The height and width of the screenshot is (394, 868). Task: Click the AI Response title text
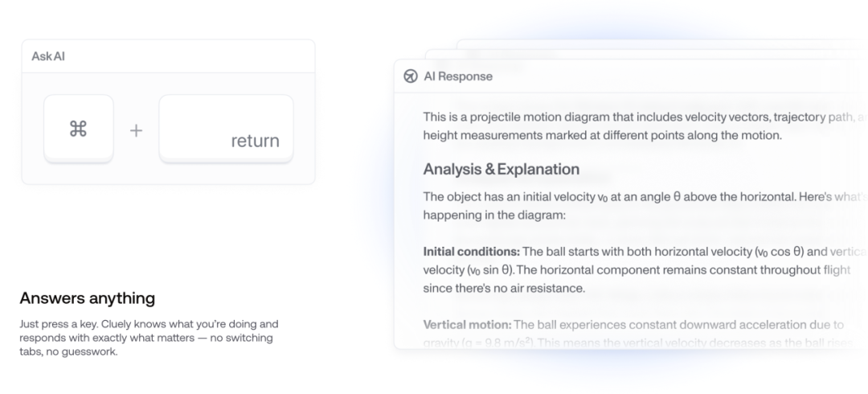(x=458, y=76)
